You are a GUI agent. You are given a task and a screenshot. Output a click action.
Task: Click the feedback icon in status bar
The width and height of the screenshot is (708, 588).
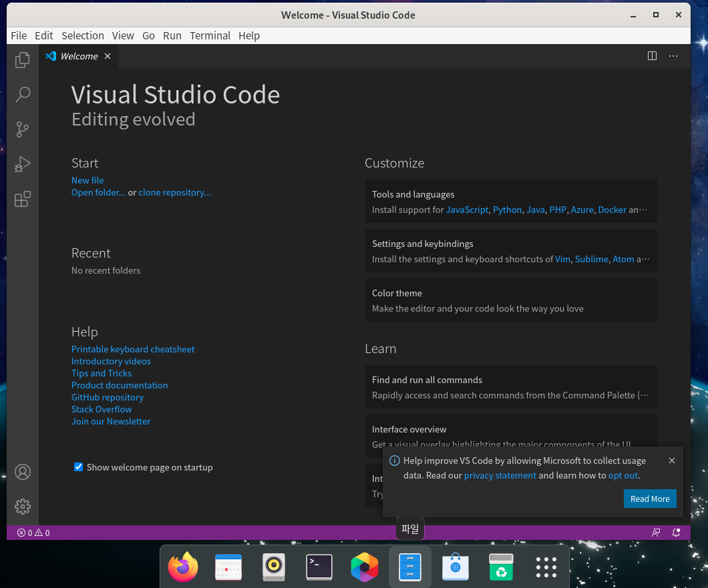(x=656, y=533)
